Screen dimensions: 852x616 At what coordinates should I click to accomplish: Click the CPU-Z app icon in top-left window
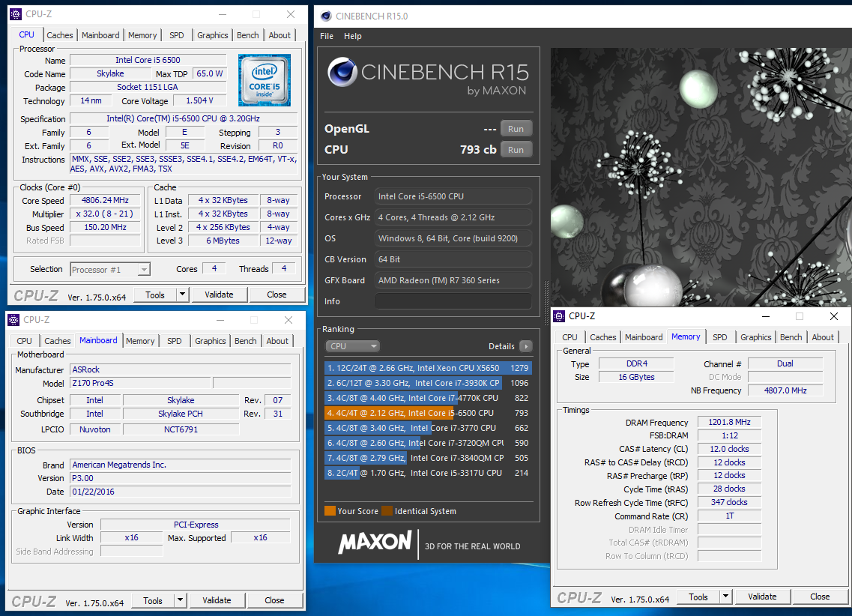(x=16, y=14)
